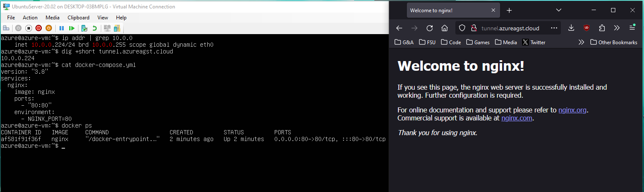Open the Games bookmarks folder
The width and height of the screenshot is (644, 192).
pos(478,42)
